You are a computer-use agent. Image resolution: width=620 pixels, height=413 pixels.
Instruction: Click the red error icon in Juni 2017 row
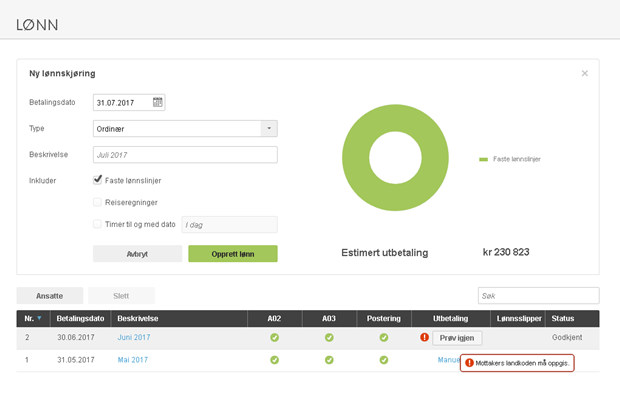click(424, 337)
